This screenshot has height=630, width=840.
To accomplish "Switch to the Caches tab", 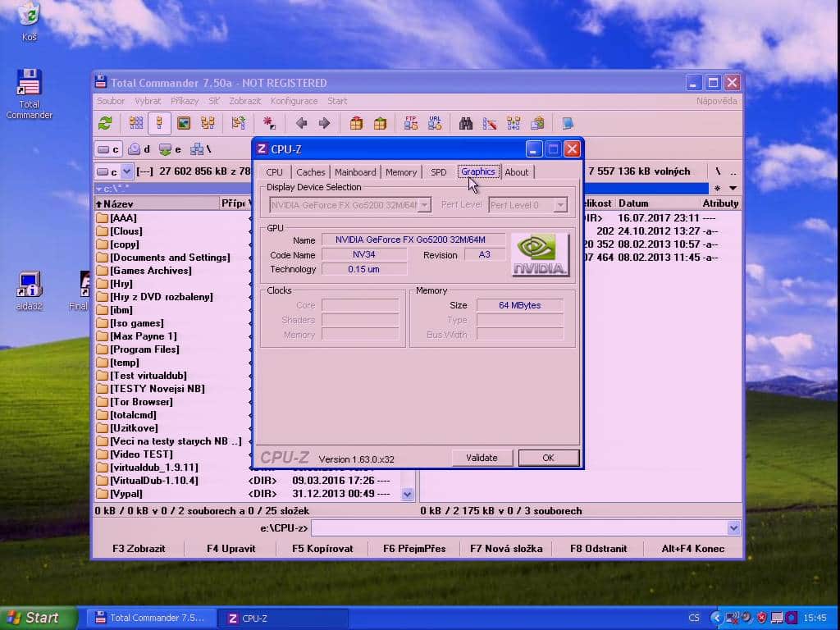I will pos(311,172).
